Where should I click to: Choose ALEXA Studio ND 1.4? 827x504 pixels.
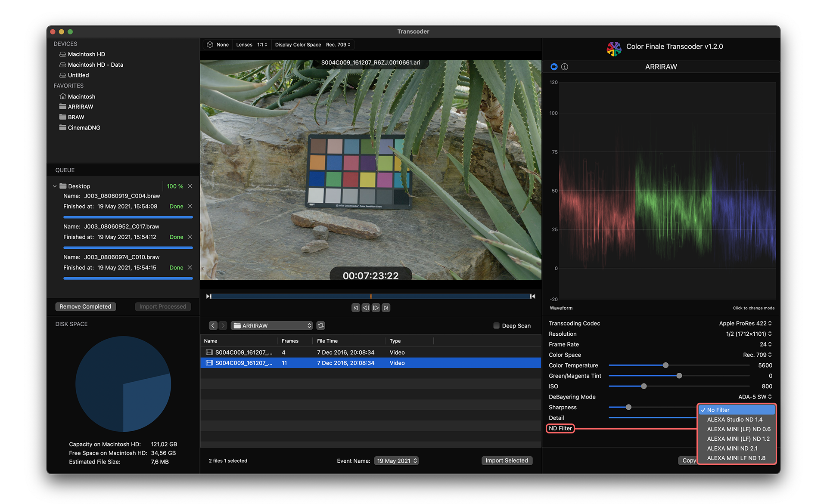(x=737, y=420)
